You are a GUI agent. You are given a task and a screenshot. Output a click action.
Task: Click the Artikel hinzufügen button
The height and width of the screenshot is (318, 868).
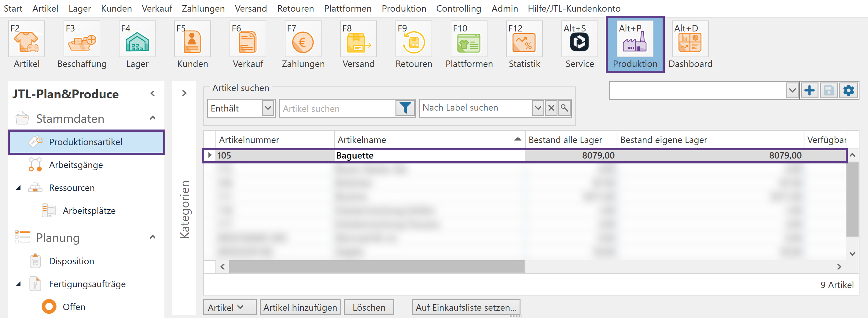[x=300, y=307]
